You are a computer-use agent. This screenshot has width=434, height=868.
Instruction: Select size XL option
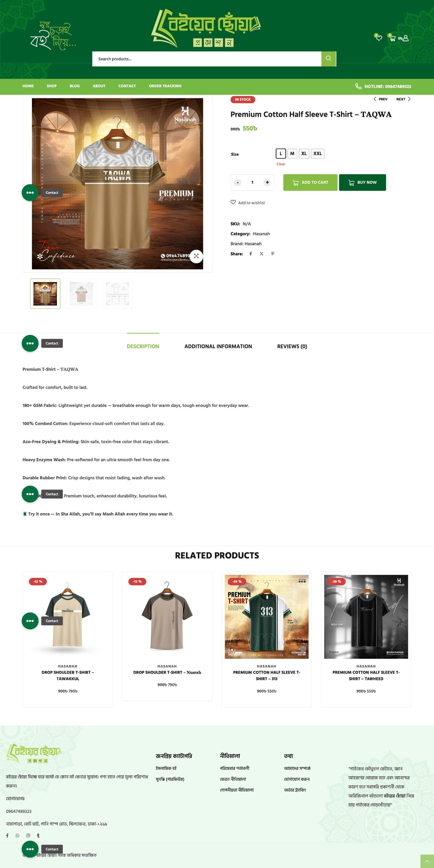(x=304, y=154)
